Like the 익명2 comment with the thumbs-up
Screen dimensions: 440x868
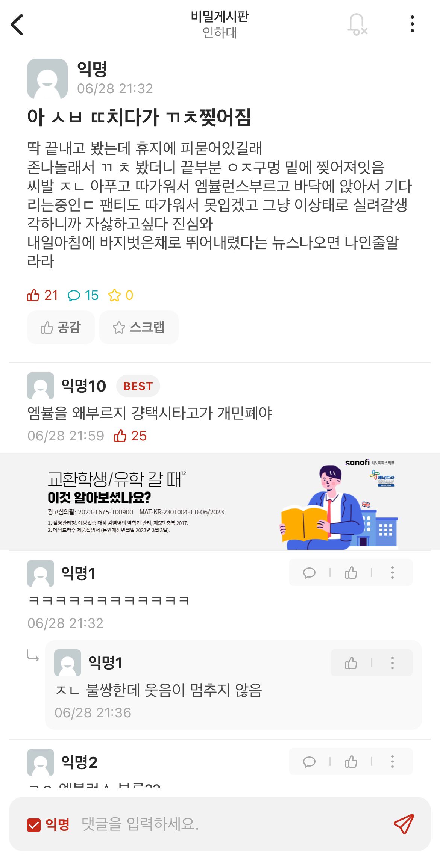tap(351, 761)
